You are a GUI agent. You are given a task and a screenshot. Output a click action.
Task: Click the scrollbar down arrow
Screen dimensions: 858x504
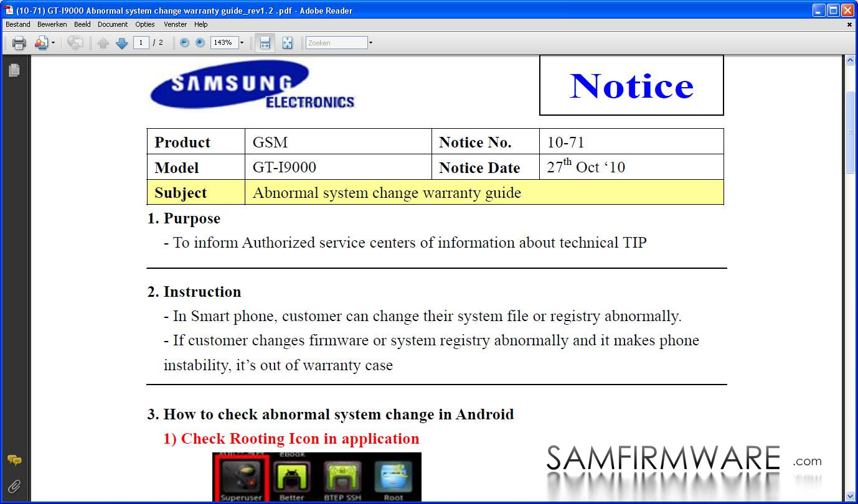(851, 496)
